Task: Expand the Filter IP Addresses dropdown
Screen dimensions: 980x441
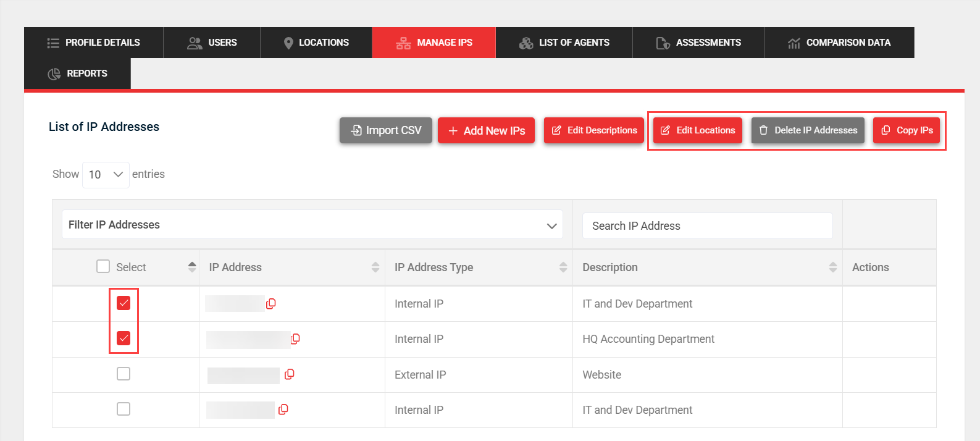Action: pos(312,225)
